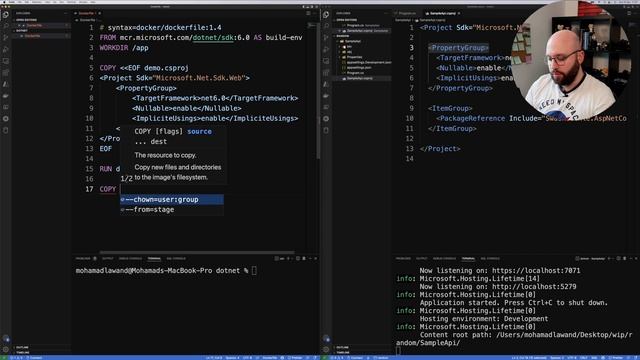Expand the Properties folder in right Explorer
Screen dimensions: 640x360
[x=354, y=57]
